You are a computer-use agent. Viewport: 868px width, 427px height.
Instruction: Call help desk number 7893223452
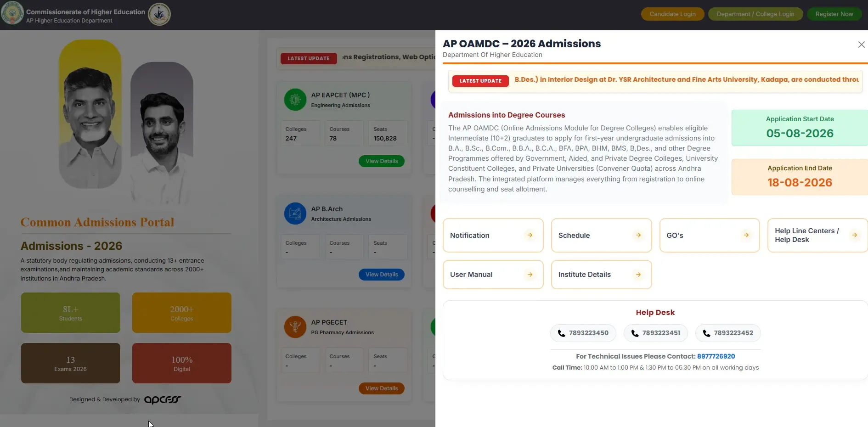(x=728, y=333)
